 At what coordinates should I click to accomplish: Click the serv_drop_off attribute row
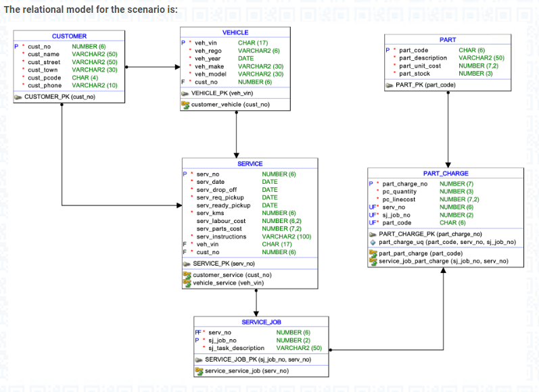click(250, 190)
